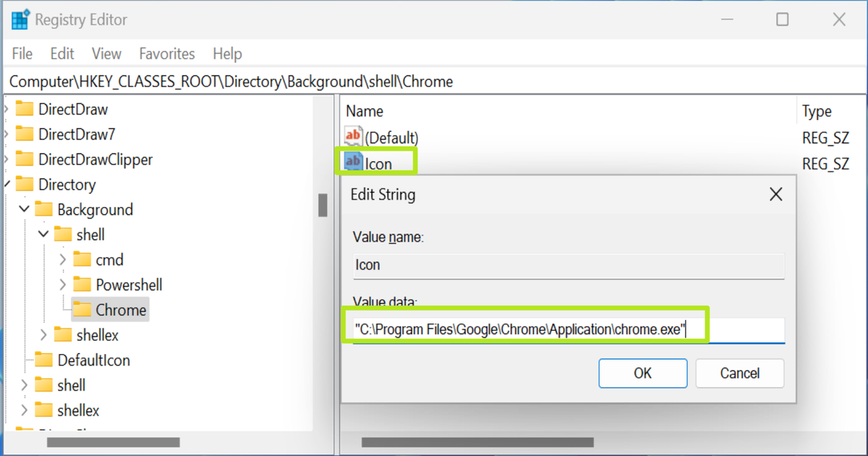Click the Registry Editor icon in the title bar
The height and width of the screenshot is (456, 868).
click(x=20, y=19)
